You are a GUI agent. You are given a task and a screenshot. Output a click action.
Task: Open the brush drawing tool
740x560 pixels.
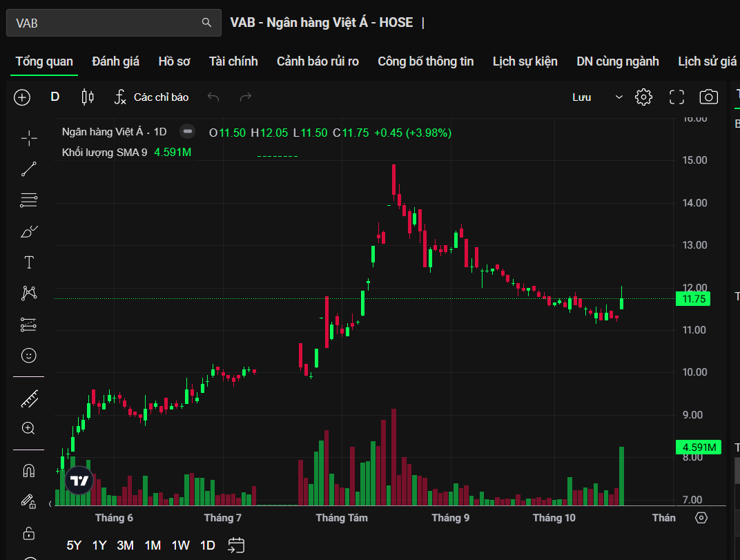click(29, 231)
